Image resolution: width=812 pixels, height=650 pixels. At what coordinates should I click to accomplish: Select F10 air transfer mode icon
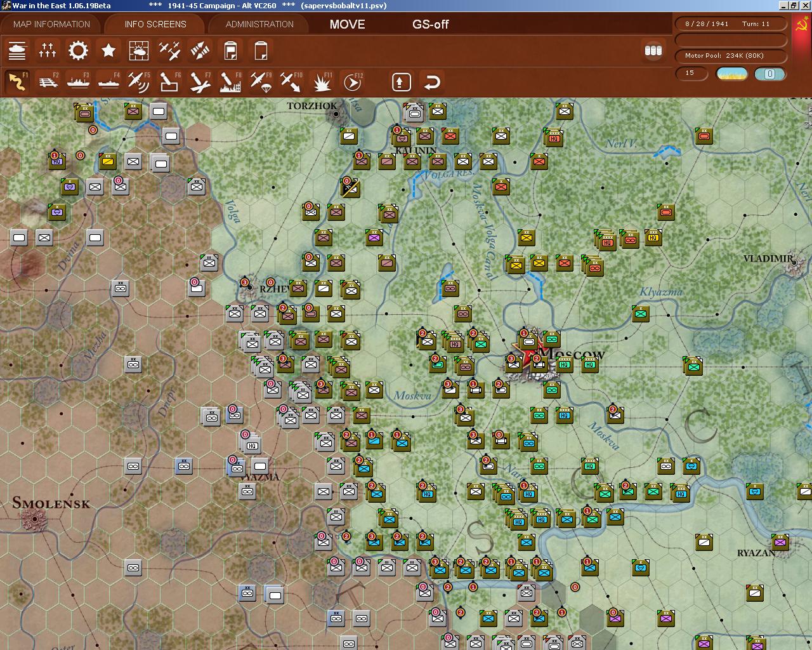click(x=291, y=82)
